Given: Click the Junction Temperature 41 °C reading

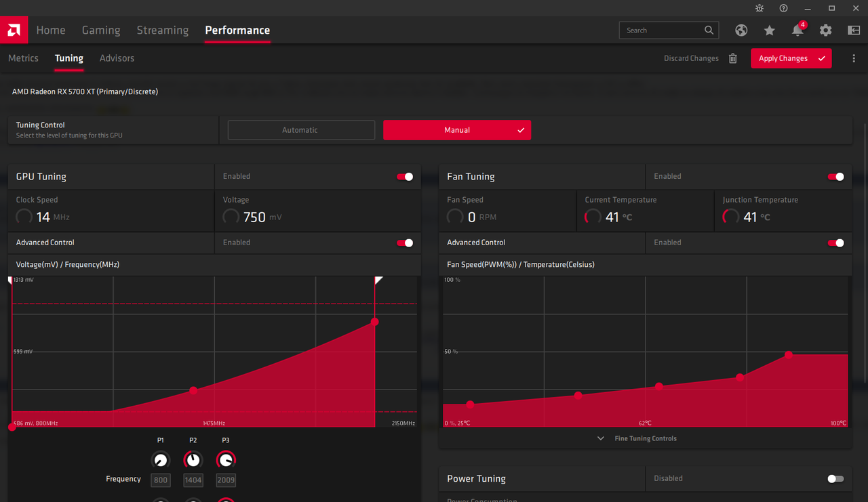Looking at the screenshot, I should (757, 217).
